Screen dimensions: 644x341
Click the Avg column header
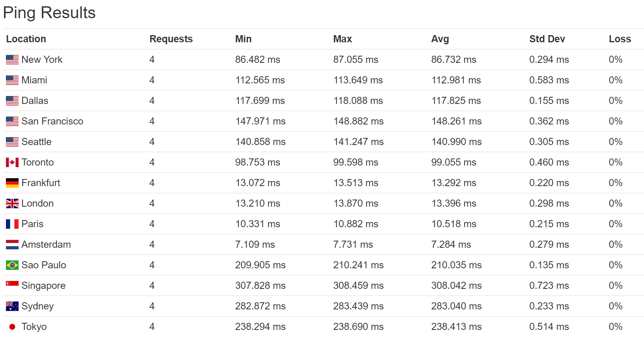click(x=440, y=39)
